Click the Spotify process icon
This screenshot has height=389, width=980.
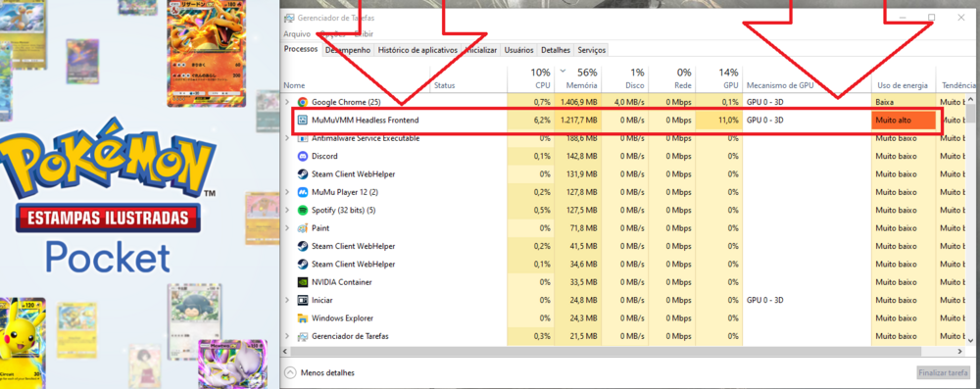(303, 210)
